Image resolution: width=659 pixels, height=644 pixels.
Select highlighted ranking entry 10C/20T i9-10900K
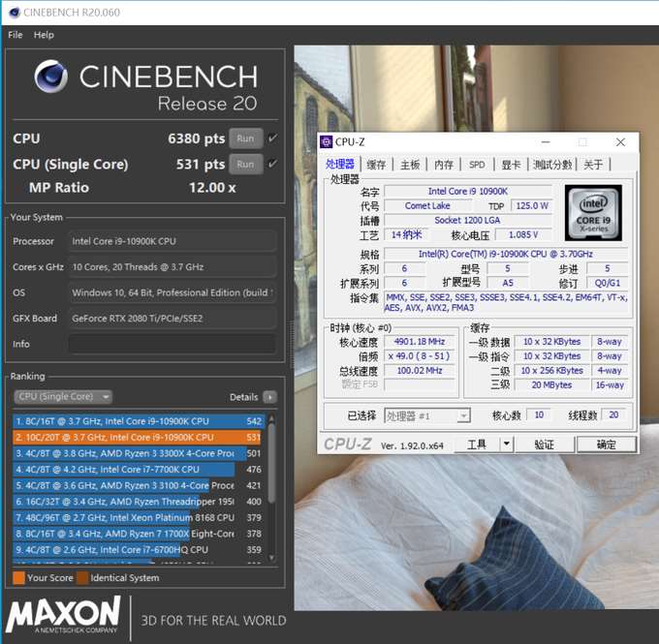(139, 438)
